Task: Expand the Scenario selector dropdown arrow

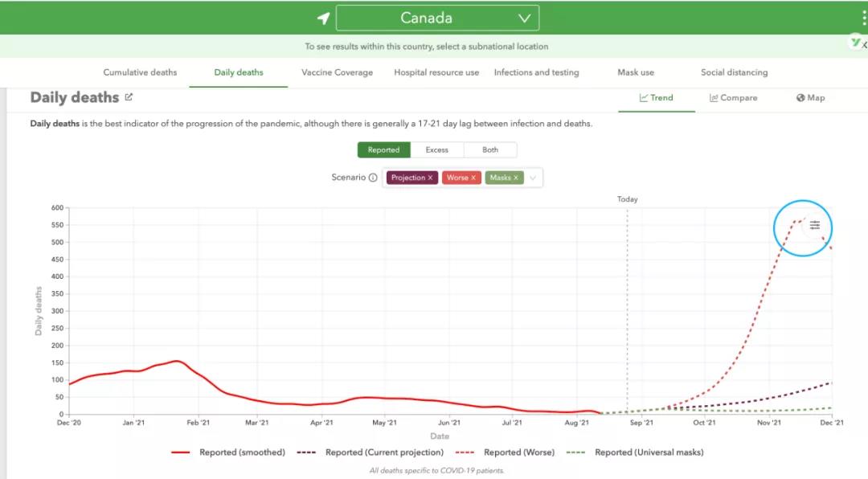Action: [533, 178]
